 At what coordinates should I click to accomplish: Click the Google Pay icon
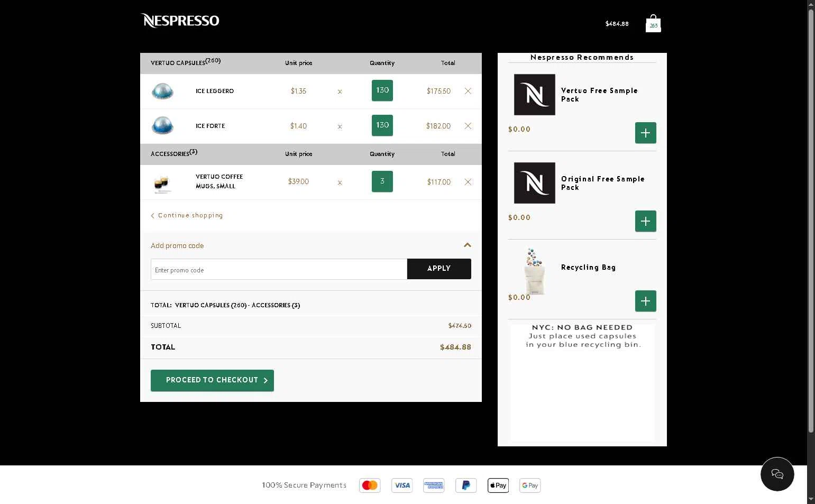530,485
